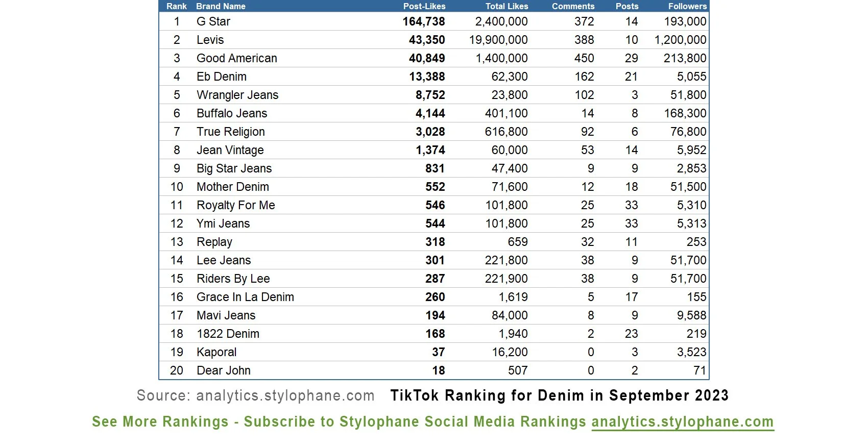
Task: Click the Source analytics.stylophane.com caption text
Action: [x=255, y=395]
